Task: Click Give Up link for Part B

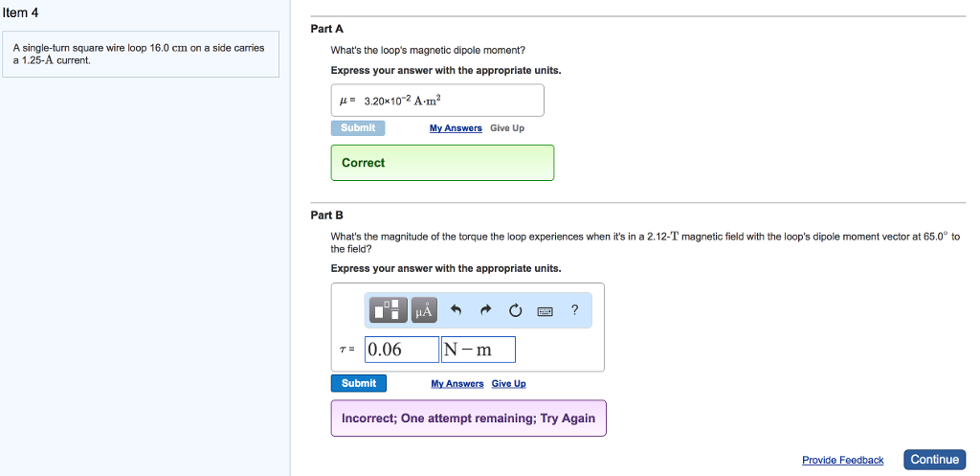Action: coord(508,384)
